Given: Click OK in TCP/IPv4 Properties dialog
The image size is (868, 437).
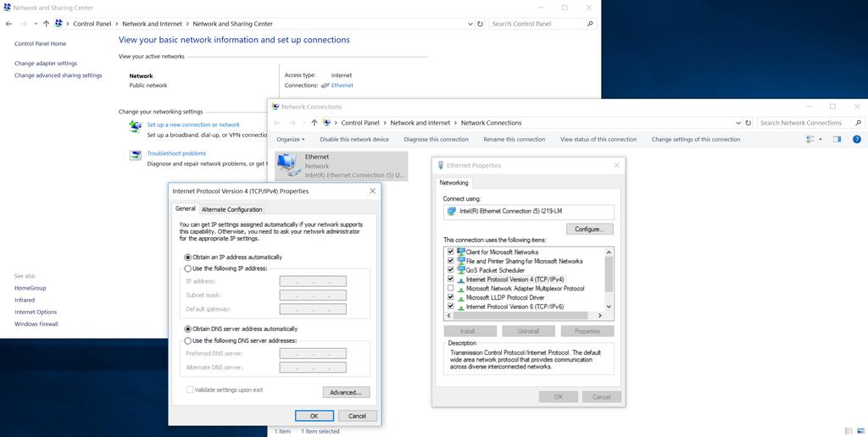Looking at the screenshot, I should 314,416.
